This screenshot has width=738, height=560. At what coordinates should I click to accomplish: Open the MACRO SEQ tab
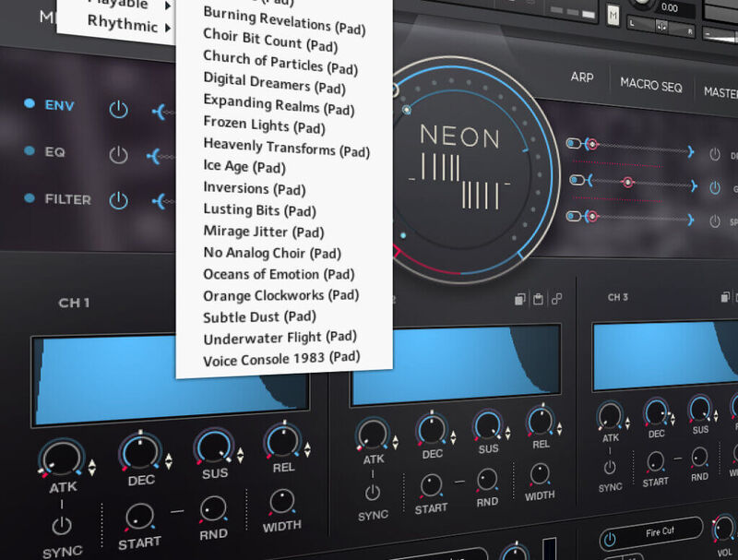tap(651, 85)
